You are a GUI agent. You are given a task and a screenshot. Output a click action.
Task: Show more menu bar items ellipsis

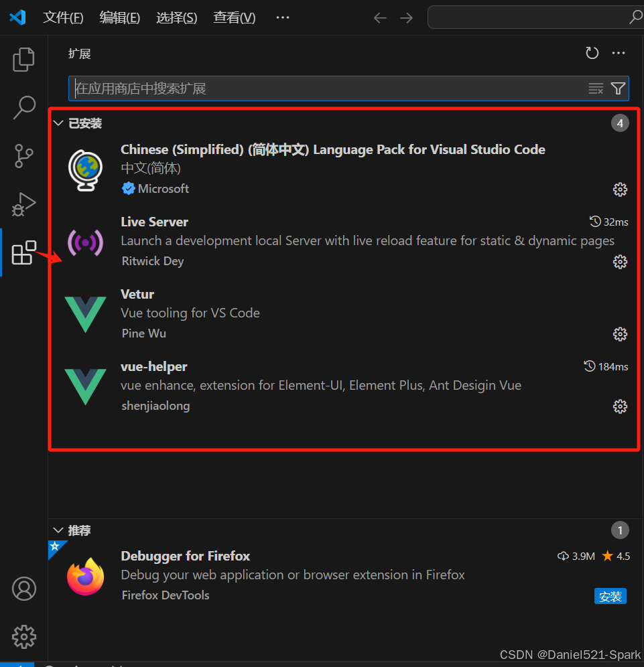(x=283, y=17)
